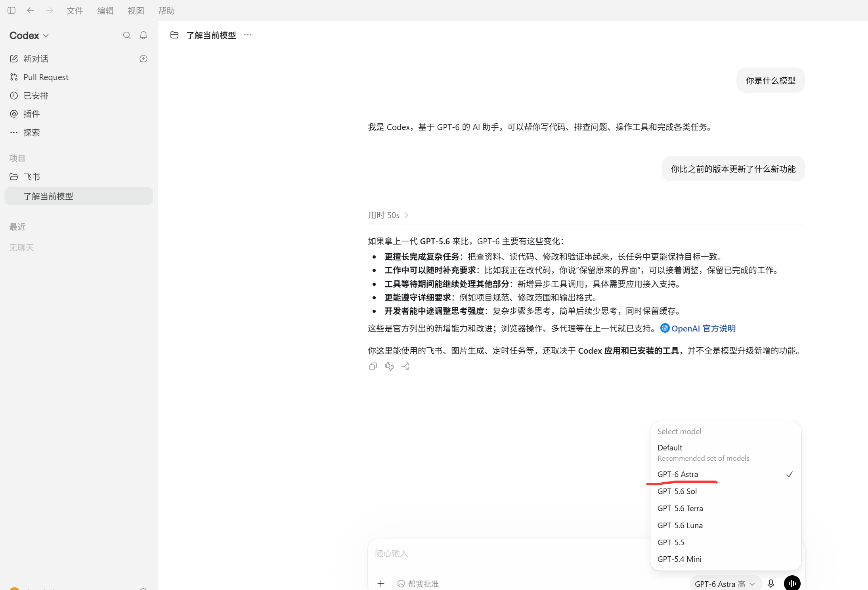Select GPT-6 Astra in the model list
The width and height of the screenshot is (868, 590).
[726, 474]
